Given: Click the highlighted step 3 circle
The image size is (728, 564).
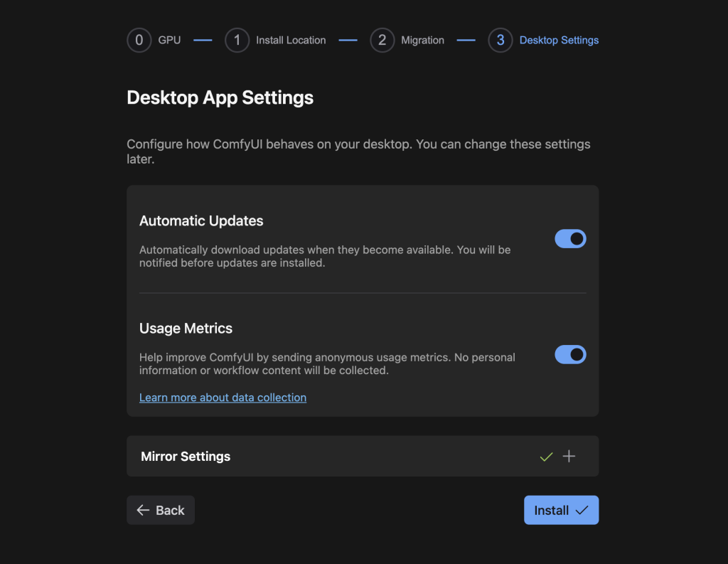Looking at the screenshot, I should pyautogui.click(x=500, y=41).
